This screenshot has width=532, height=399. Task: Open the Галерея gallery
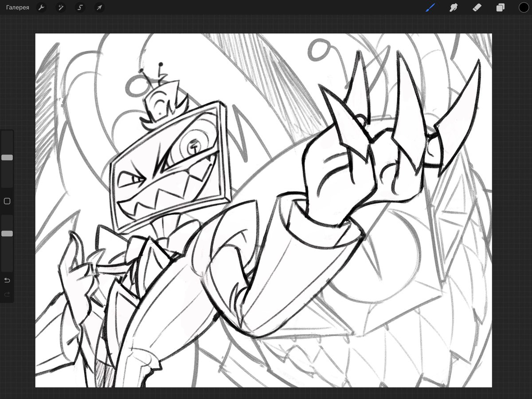click(18, 8)
